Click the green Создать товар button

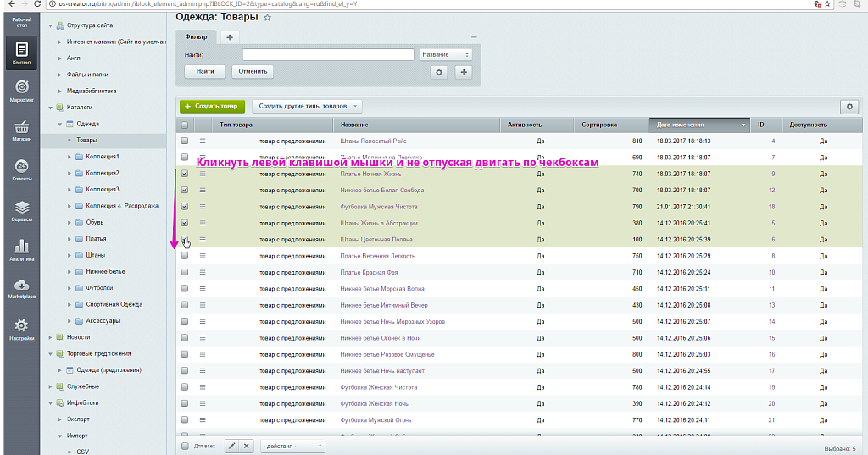click(x=211, y=107)
